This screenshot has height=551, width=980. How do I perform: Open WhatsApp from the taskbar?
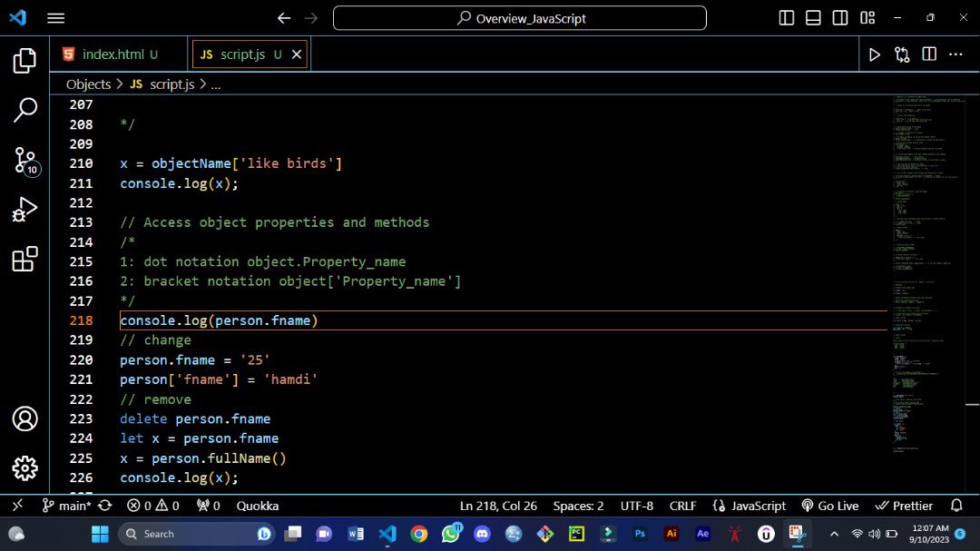(x=451, y=534)
